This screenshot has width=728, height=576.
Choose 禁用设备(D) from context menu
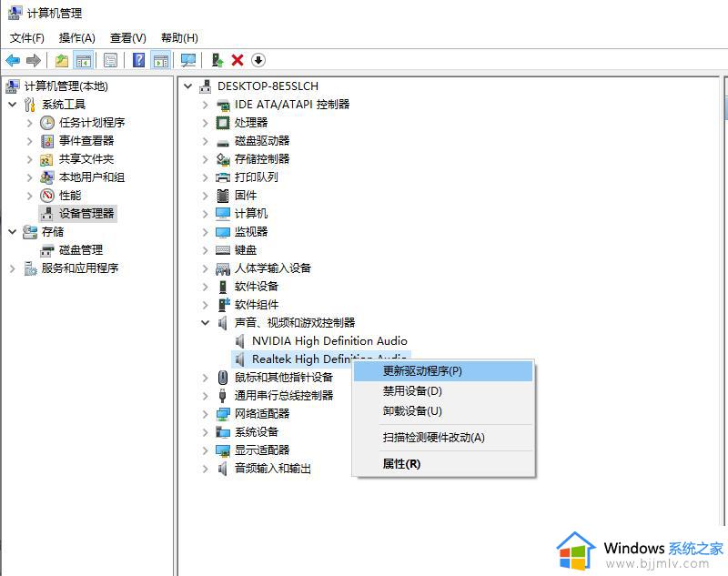coord(443,391)
